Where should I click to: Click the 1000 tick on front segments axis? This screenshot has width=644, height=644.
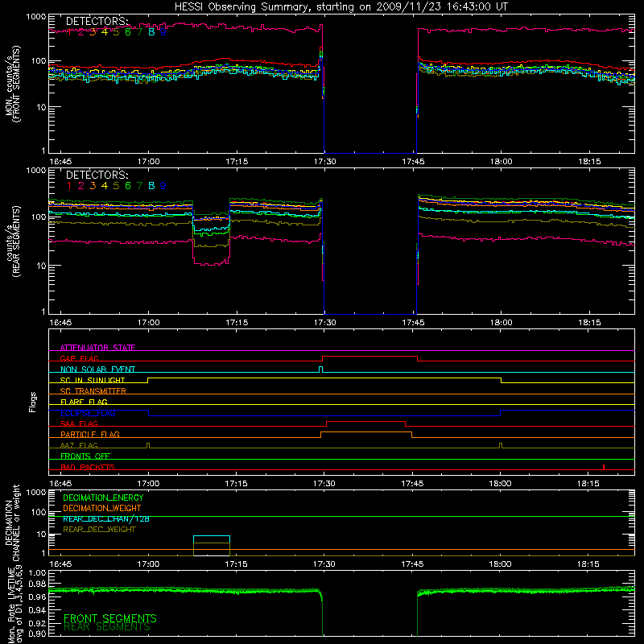[x=36, y=17]
